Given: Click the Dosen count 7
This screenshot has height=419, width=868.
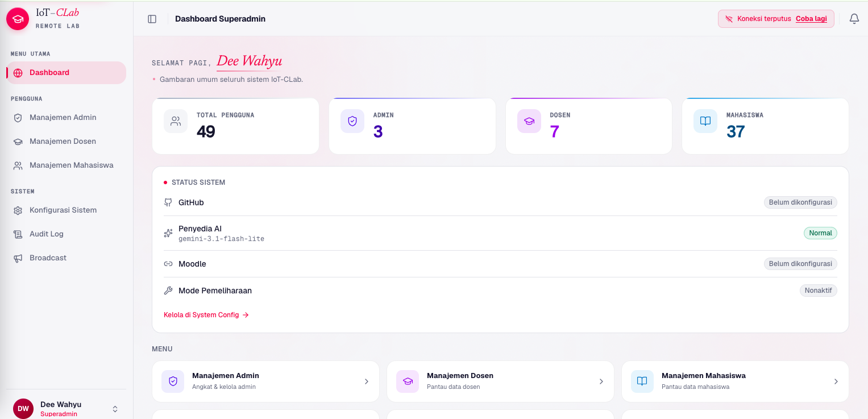Looking at the screenshot, I should tap(555, 132).
